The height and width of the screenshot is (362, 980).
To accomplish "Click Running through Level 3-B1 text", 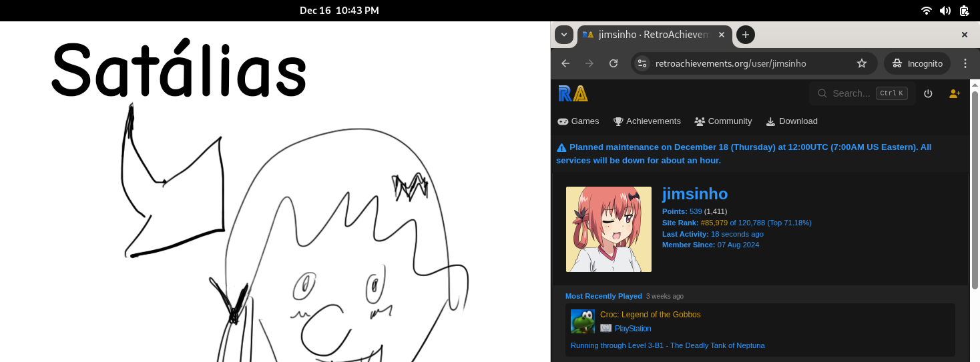I will 668,345.
